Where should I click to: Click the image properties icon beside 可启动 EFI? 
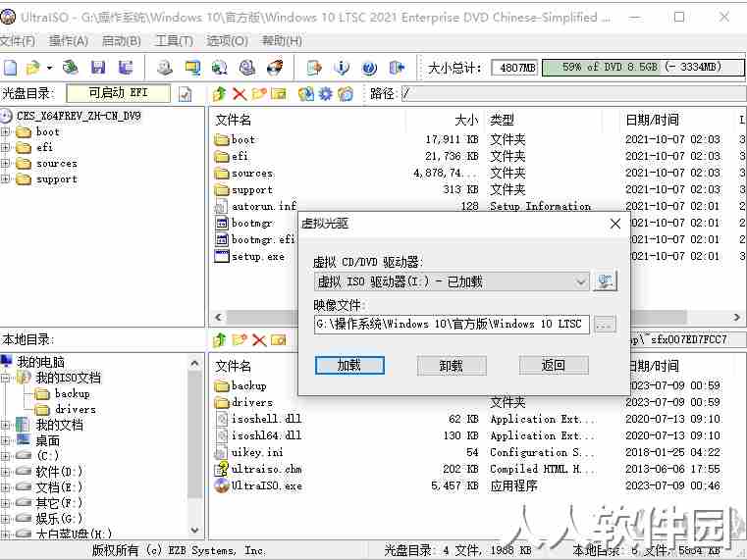185,94
